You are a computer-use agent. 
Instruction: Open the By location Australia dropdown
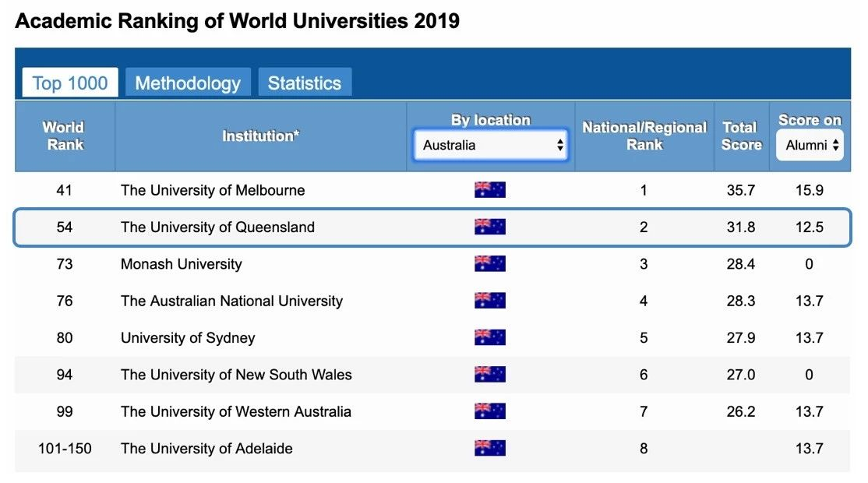[x=491, y=145]
